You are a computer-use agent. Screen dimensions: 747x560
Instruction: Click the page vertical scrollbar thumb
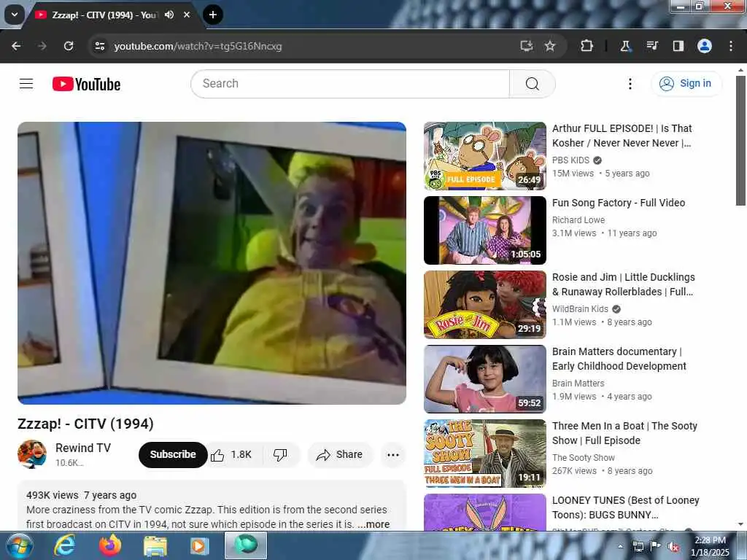(x=740, y=141)
